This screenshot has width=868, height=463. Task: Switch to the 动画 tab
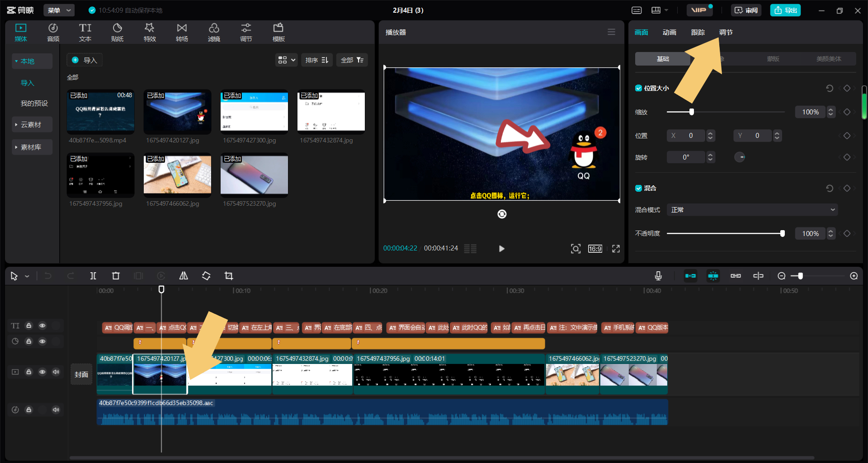669,33
